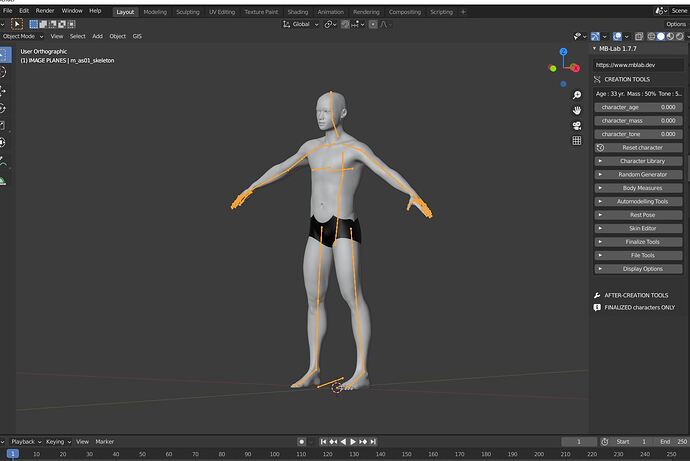
Task: Click the Options button in header
Action: point(676,24)
